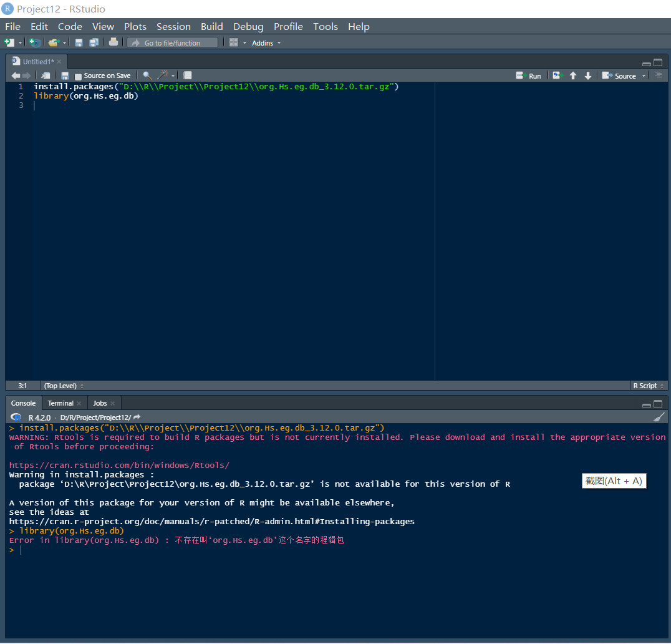The width and height of the screenshot is (671, 644).
Task: Jump to the next code section arrow
Action: (587, 76)
